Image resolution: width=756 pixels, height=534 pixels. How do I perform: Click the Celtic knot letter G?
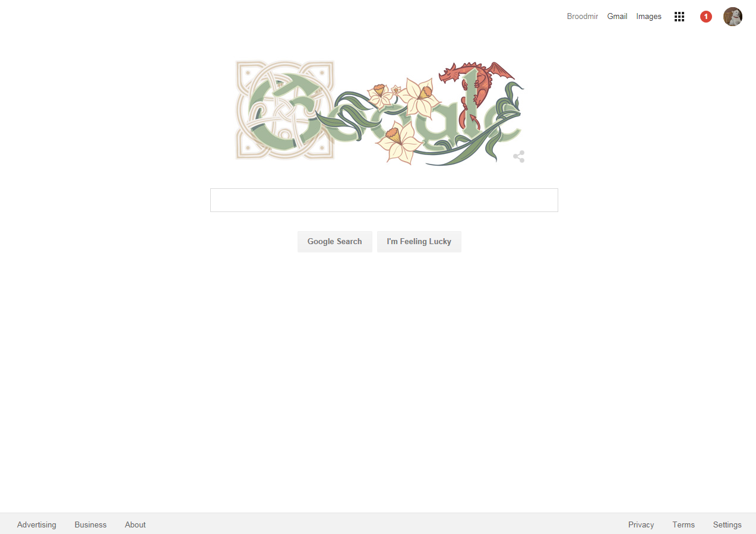pyautogui.click(x=285, y=110)
